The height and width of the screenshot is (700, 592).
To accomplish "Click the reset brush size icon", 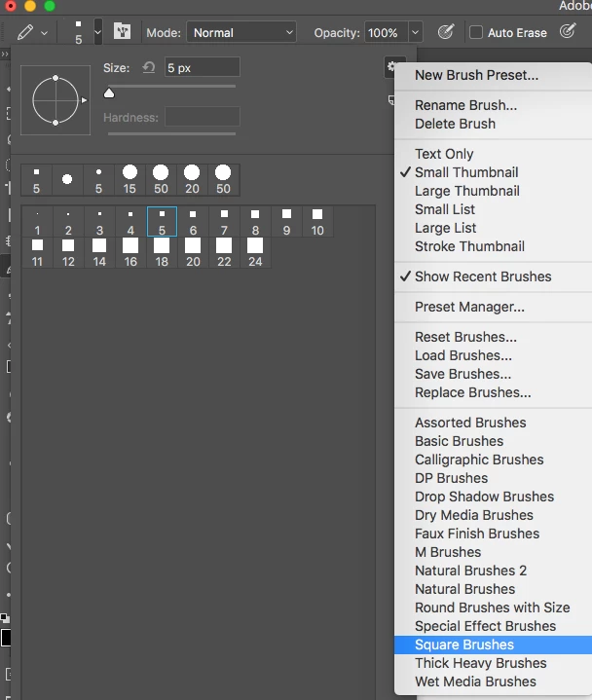I will [149, 68].
